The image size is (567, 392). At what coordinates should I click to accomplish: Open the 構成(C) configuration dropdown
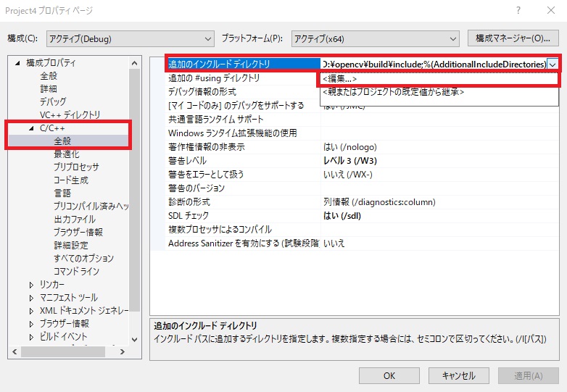click(130, 38)
